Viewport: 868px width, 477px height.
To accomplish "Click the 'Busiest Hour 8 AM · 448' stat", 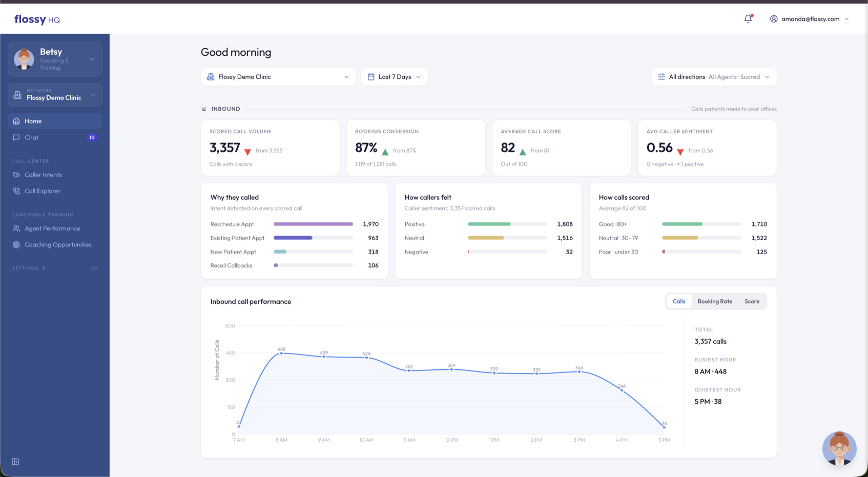I will [x=715, y=366].
